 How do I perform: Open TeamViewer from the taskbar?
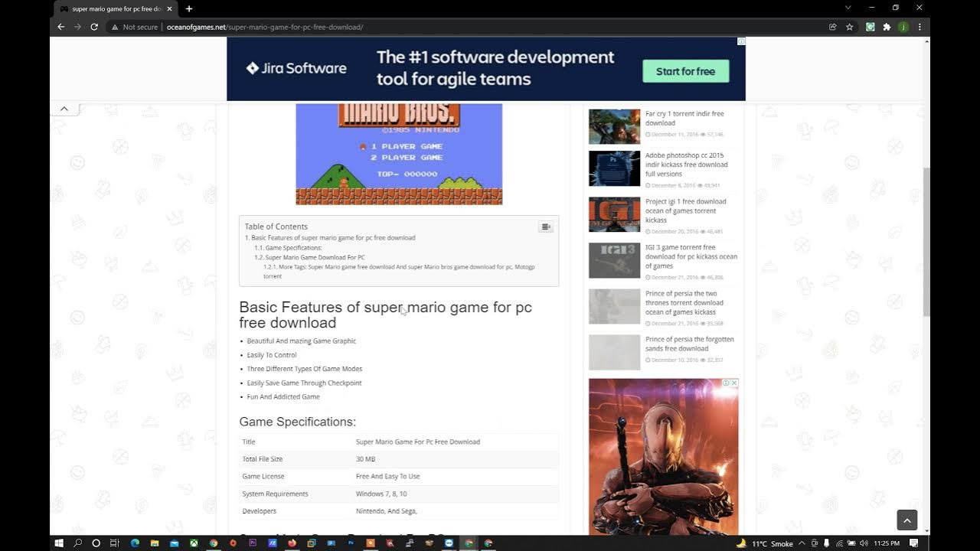coord(449,543)
